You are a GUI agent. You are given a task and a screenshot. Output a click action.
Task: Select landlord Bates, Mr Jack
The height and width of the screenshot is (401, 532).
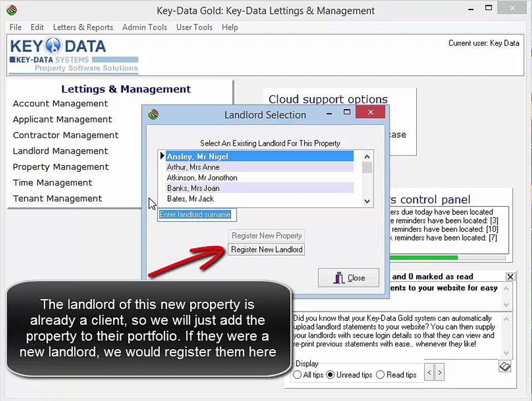pyautogui.click(x=259, y=199)
